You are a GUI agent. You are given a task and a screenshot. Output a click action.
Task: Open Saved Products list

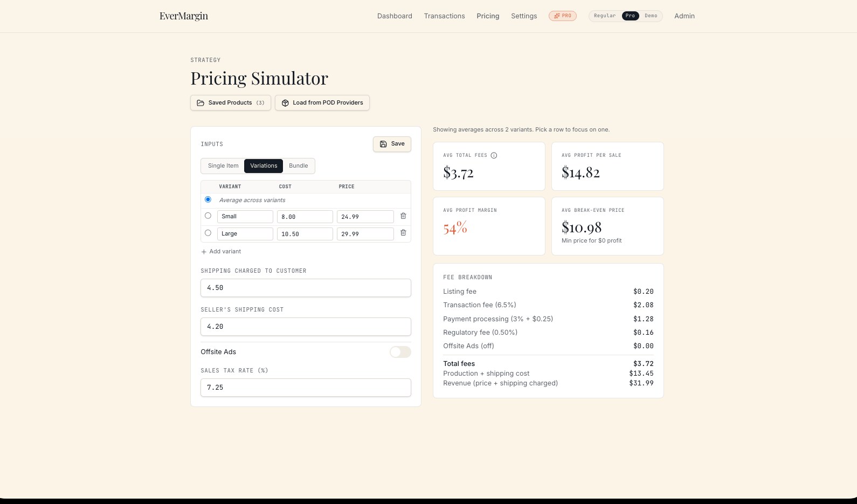[231, 103]
